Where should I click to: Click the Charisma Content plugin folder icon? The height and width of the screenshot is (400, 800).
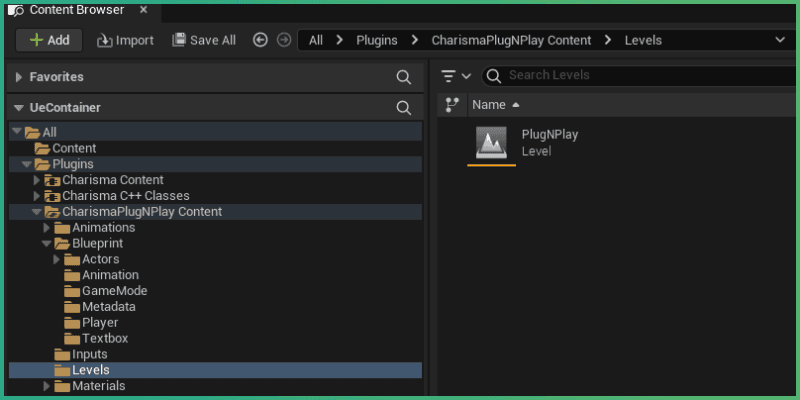(52, 181)
